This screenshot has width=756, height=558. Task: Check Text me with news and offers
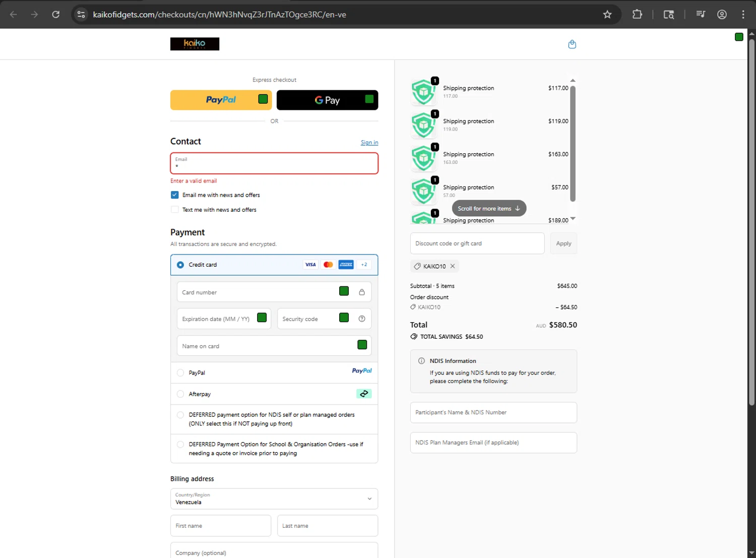(x=175, y=210)
